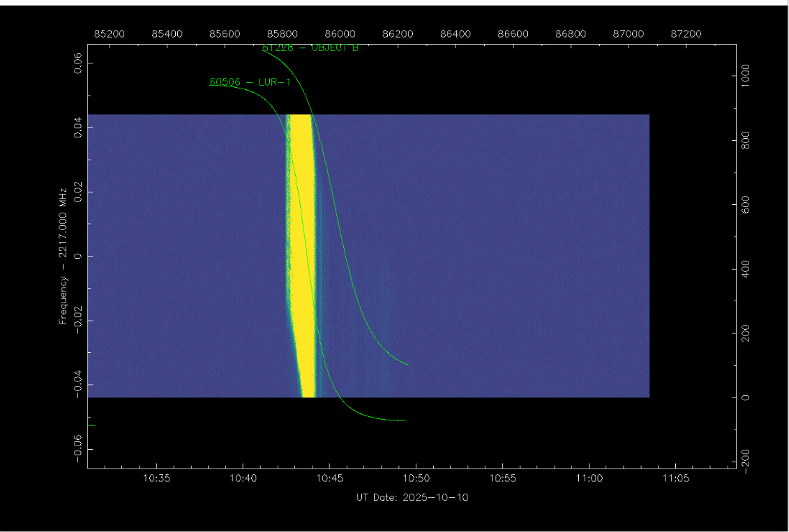Select the 10:45 time axis tick label
Viewport: 789px width, 532px height.
pos(329,478)
